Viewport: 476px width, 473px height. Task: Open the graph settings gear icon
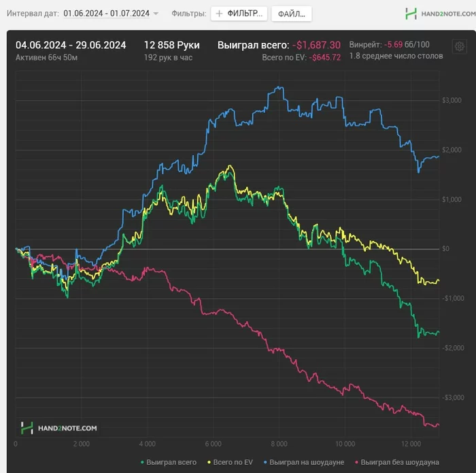click(460, 47)
